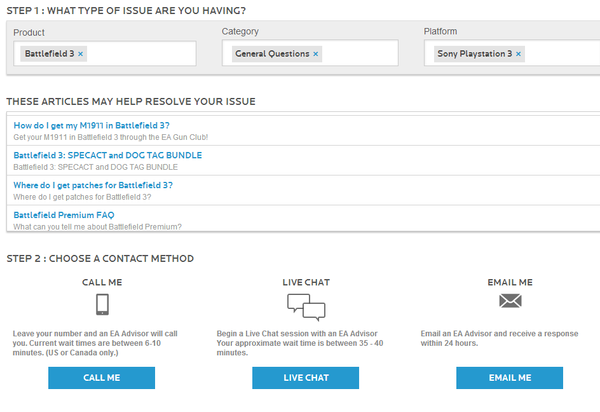Click the chat bubbles Live Chat icon
The height and width of the screenshot is (412, 600).
coord(306,307)
